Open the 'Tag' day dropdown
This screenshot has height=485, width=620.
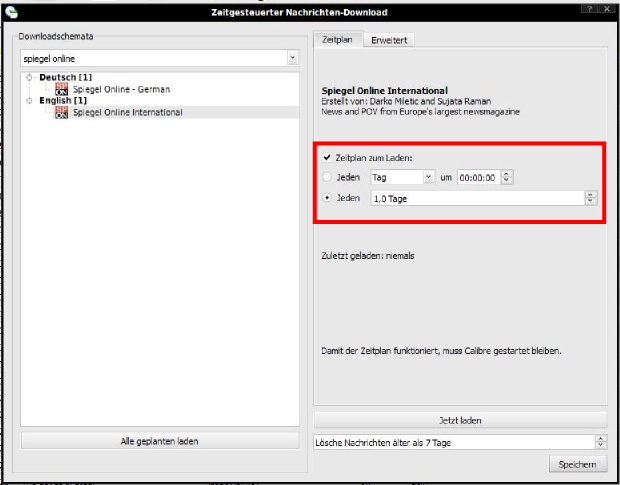[429, 177]
